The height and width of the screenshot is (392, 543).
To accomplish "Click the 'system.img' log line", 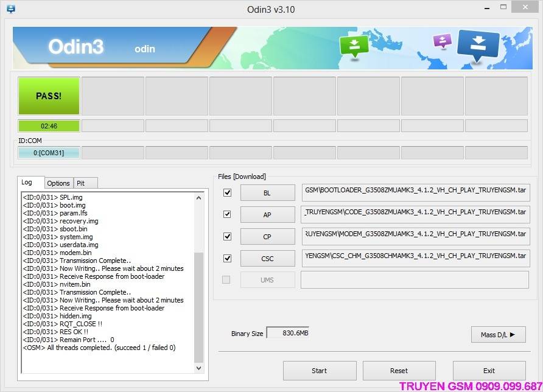I will [x=58, y=237].
